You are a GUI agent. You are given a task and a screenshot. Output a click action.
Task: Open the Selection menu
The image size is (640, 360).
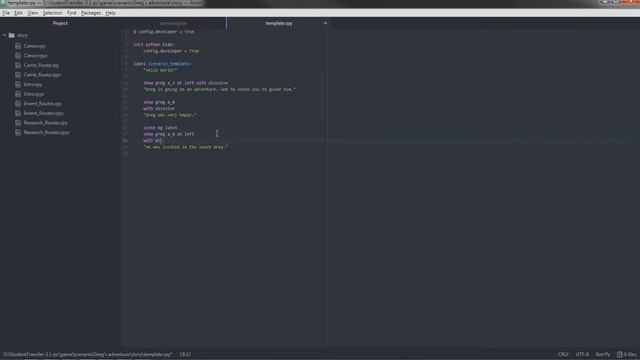pos(52,13)
